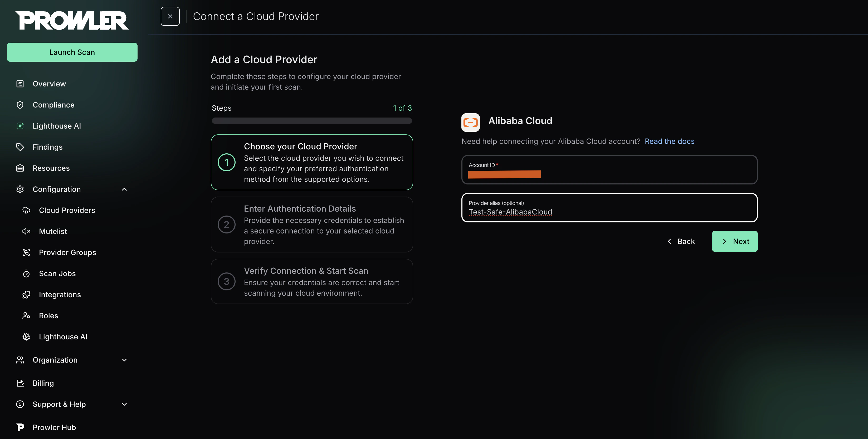This screenshot has width=868, height=439.
Task: Expand the Support & Help chevron
Action: tap(124, 404)
